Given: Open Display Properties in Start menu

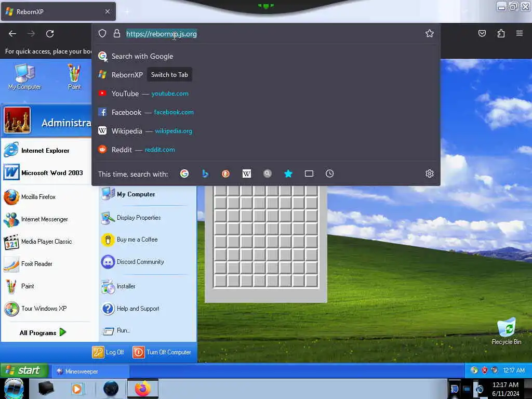Looking at the screenshot, I should click(148, 218).
